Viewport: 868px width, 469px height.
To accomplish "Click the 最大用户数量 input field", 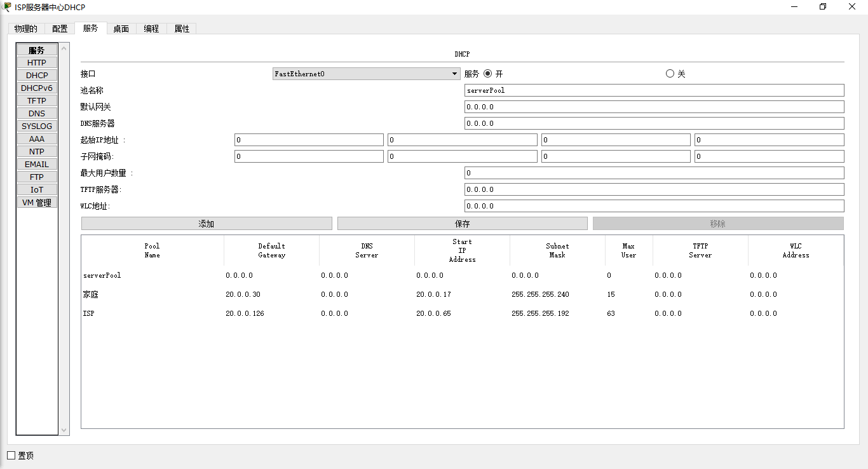I will click(654, 173).
